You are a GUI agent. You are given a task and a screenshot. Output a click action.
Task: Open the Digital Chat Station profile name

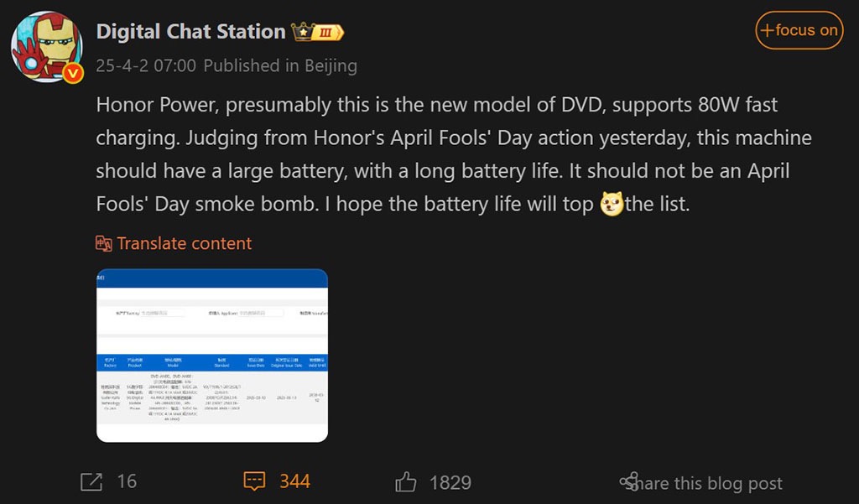click(x=190, y=32)
